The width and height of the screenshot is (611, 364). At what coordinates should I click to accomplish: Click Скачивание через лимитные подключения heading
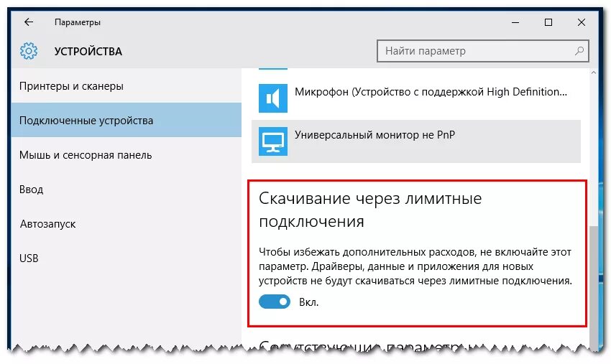(370, 210)
